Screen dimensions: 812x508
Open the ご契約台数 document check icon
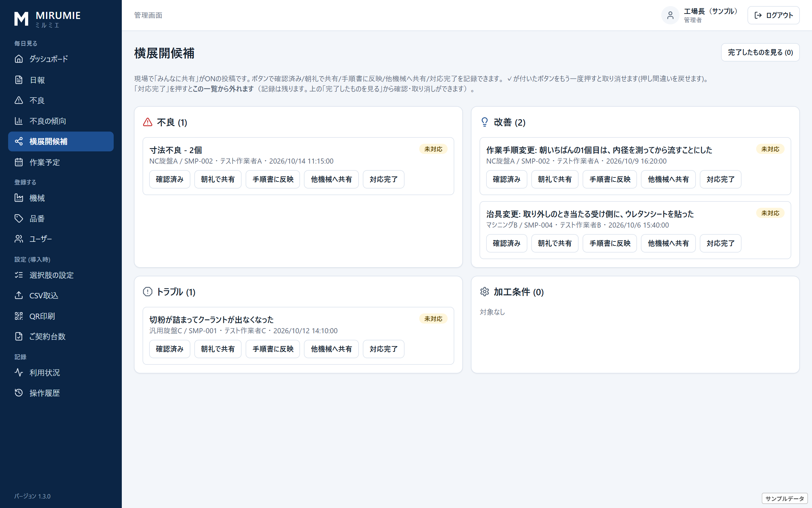coord(19,336)
